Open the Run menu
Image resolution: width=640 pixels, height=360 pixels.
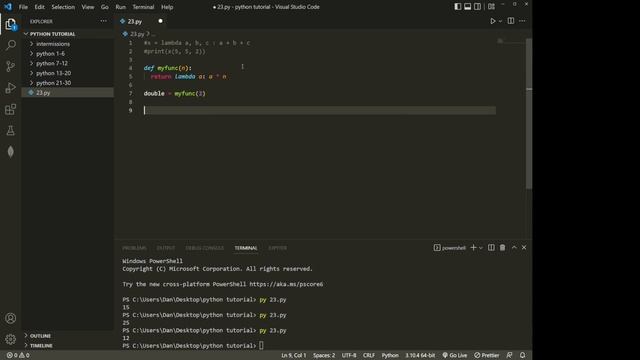point(120,7)
